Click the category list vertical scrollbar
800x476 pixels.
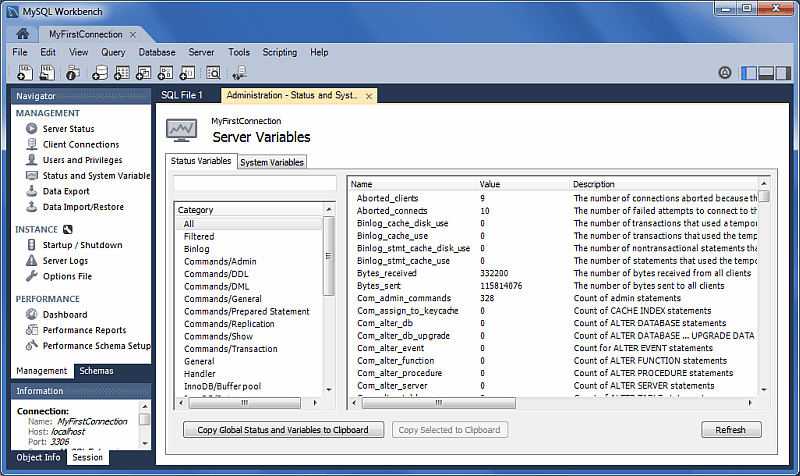click(x=329, y=256)
